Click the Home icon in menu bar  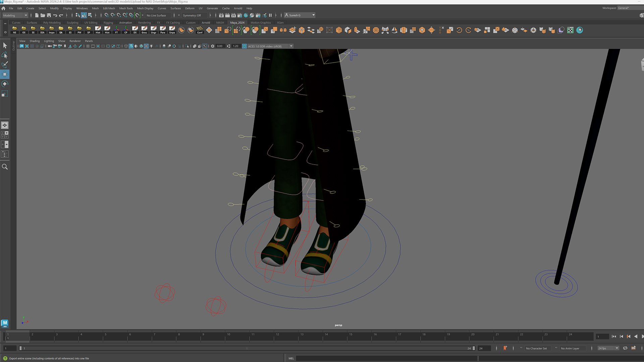(3, 8)
